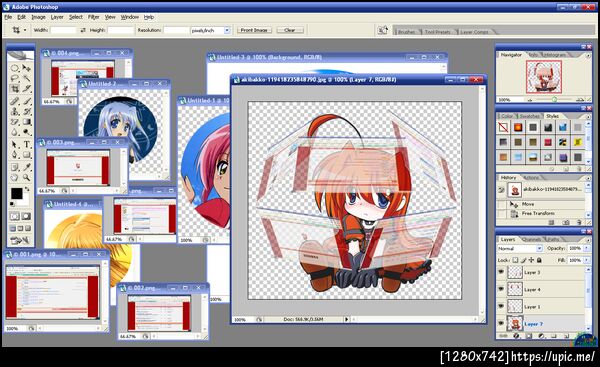Select the Hand tool
This screenshot has width=600, height=367.
15,177
